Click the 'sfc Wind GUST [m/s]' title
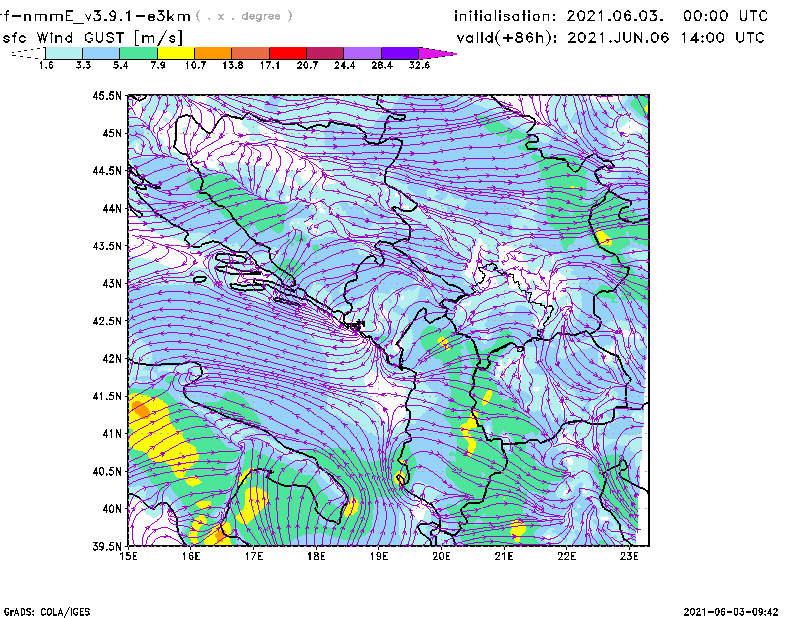800x618 pixels. point(92,38)
